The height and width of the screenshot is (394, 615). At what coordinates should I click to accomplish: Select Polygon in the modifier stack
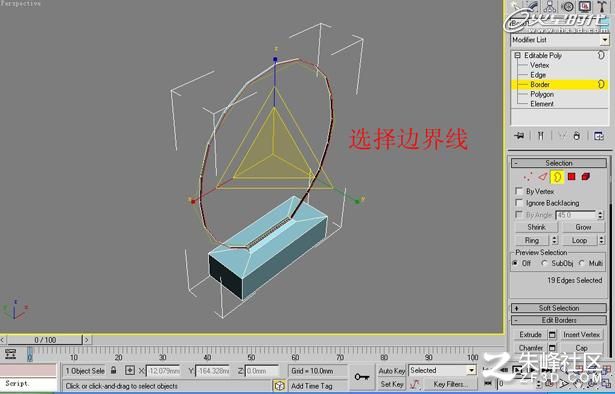coord(542,94)
